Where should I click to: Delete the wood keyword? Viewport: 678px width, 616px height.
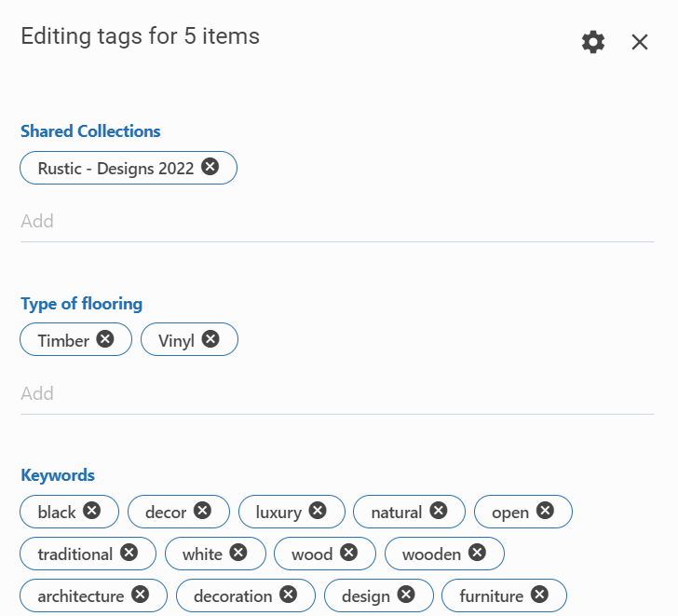348,553
